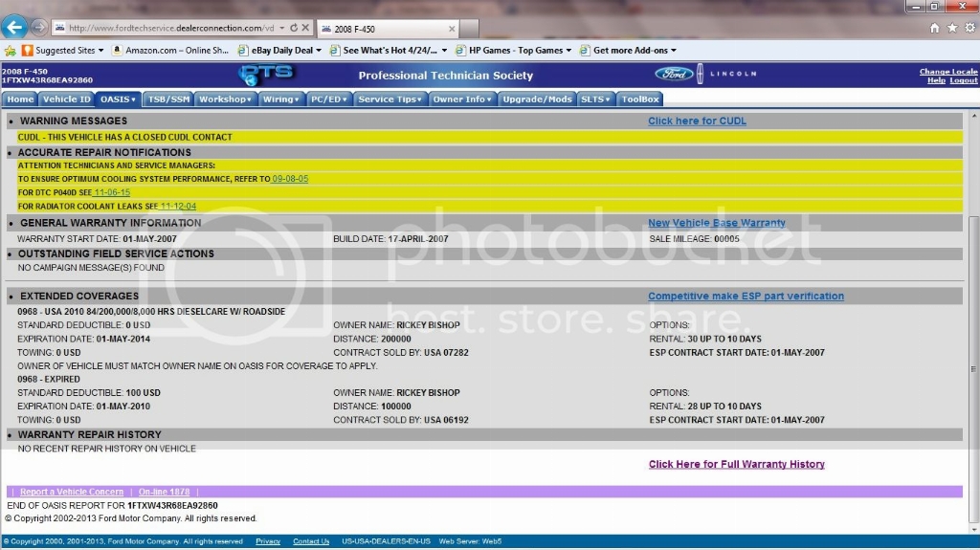Click the add-to-favorites-bar star icon
This screenshot has width=980, height=550.
coord(10,51)
